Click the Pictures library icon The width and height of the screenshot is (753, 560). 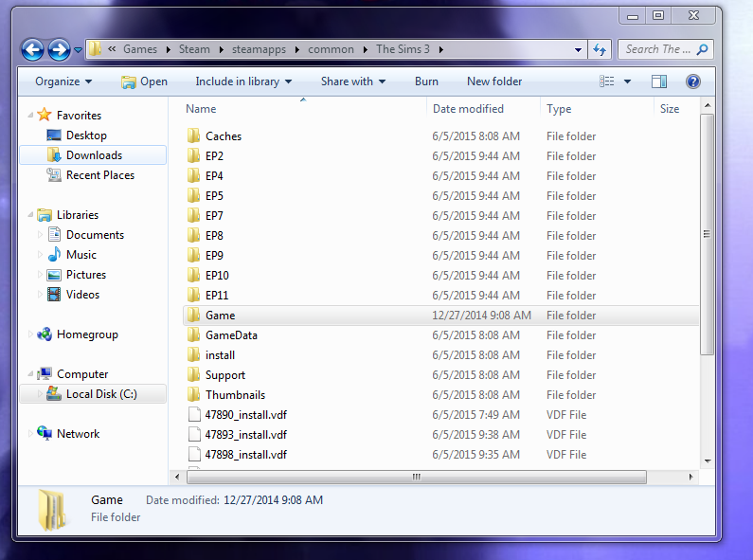(54, 275)
